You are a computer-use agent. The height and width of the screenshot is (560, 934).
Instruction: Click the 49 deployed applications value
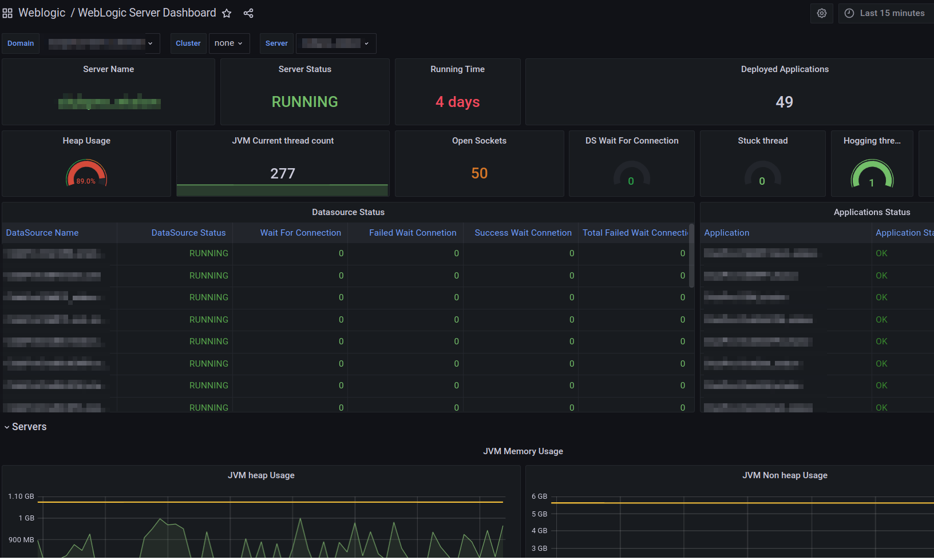tap(785, 102)
